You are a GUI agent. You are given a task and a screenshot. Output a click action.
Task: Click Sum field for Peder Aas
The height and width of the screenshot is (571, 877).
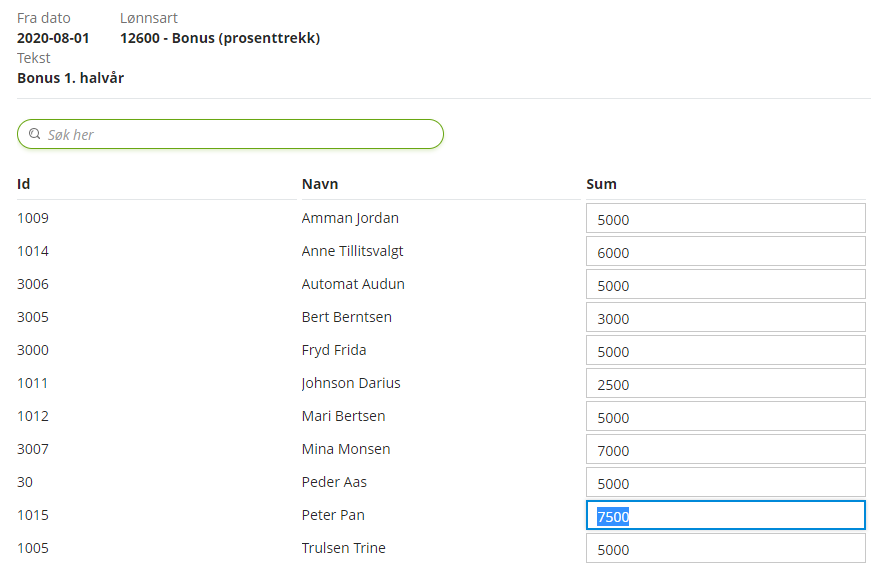click(725, 483)
